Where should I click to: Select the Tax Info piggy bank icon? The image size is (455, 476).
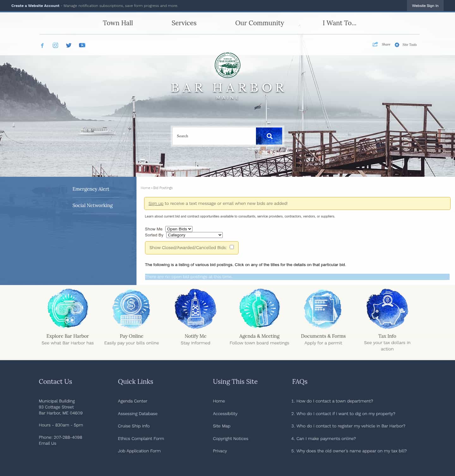coord(387,309)
